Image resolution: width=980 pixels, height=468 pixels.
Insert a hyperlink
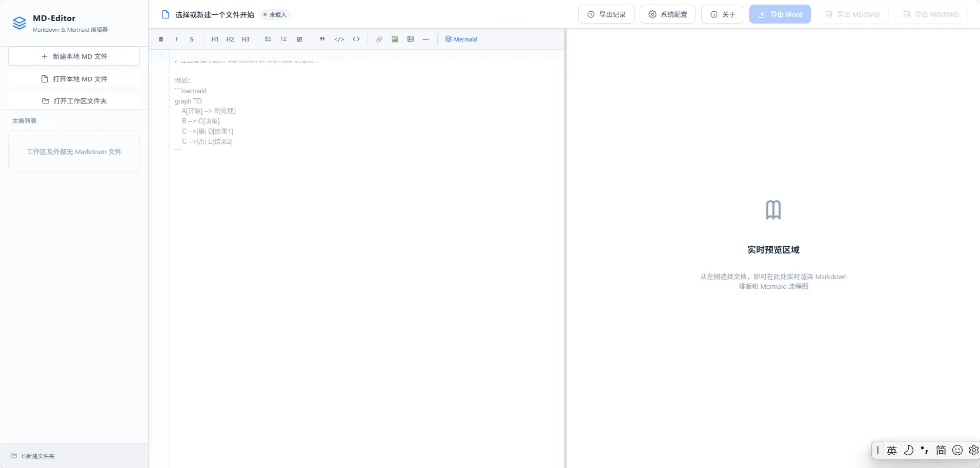[379, 39]
